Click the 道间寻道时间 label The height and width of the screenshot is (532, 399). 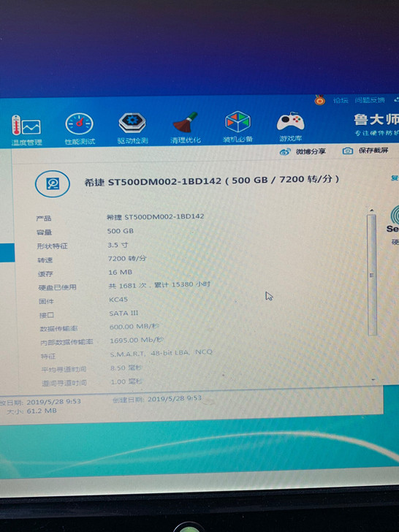(64, 383)
